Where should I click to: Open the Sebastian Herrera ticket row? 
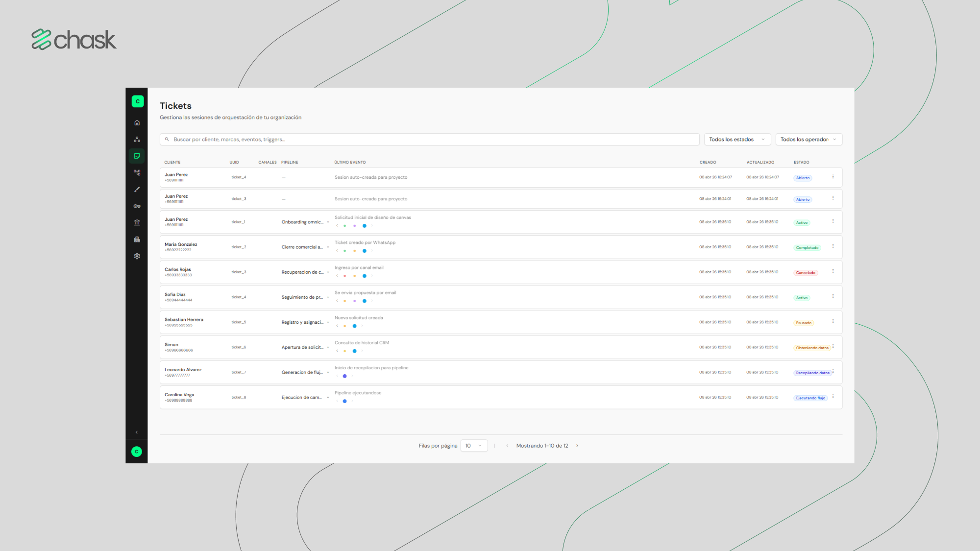pos(501,322)
